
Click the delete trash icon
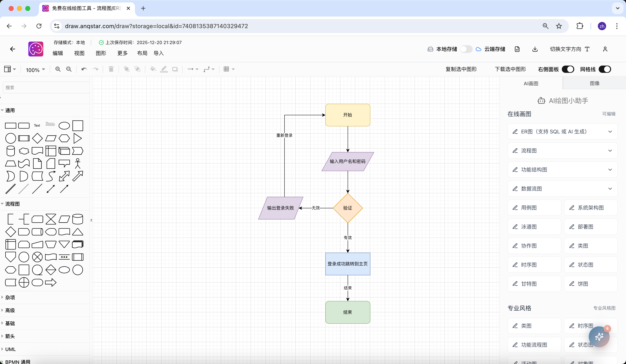click(x=111, y=69)
